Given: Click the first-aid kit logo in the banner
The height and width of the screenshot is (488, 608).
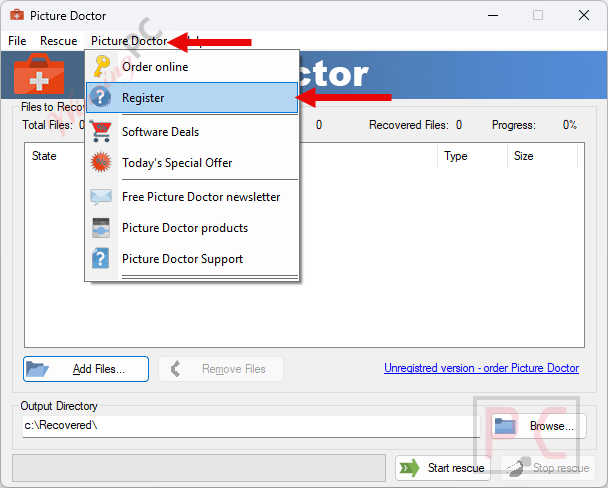Looking at the screenshot, I should pyautogui.click(x=39, y=74).
